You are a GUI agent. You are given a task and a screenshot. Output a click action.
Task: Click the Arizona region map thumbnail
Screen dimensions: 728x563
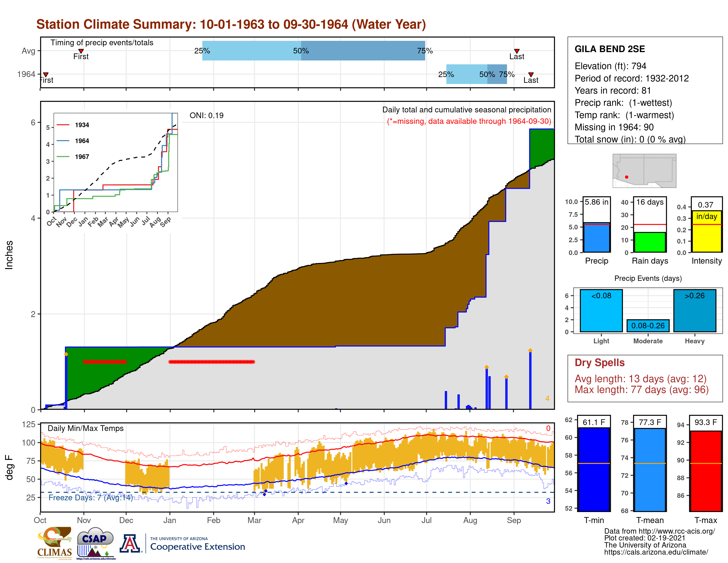tap(644, 170)
